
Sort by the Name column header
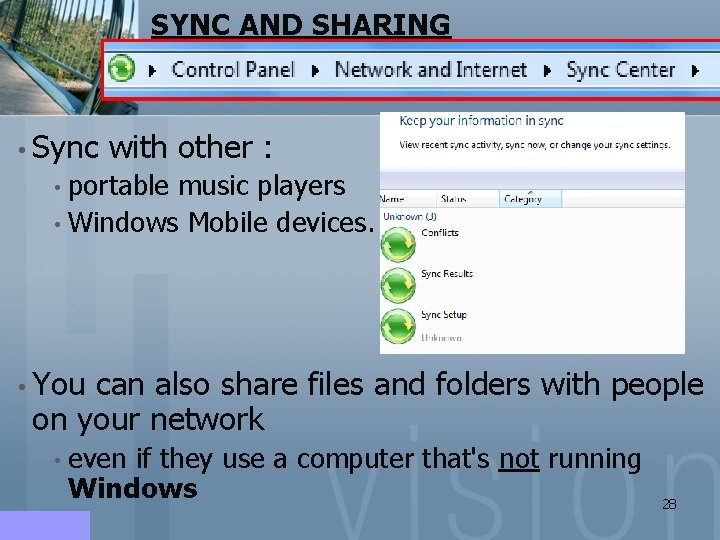pyautogui.click(x=408, y=198)
